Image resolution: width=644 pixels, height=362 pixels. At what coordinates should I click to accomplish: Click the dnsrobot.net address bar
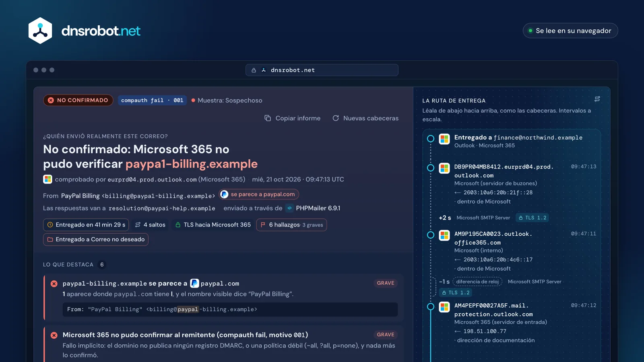(322, 70)
